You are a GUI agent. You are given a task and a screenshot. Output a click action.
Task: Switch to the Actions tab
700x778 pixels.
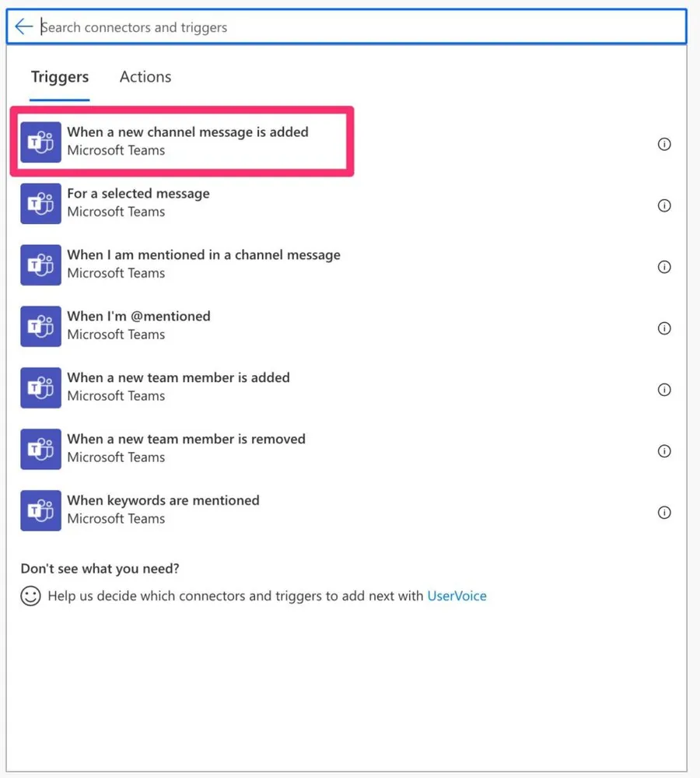click(145, 77)
